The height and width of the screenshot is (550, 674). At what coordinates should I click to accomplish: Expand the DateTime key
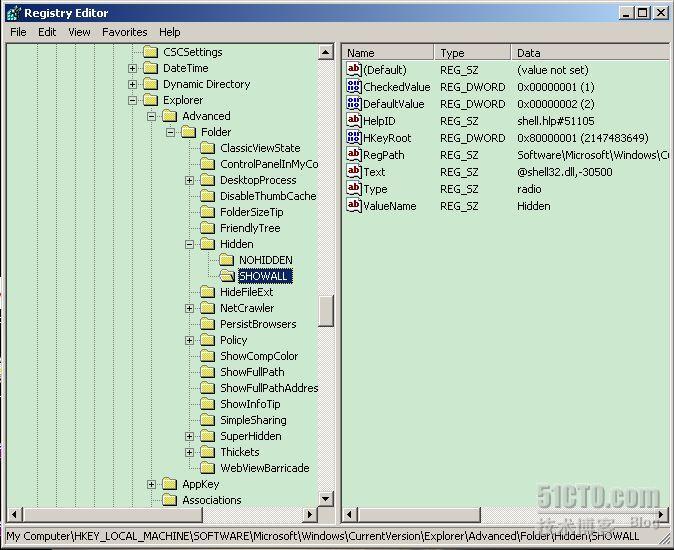coord(132,68)
